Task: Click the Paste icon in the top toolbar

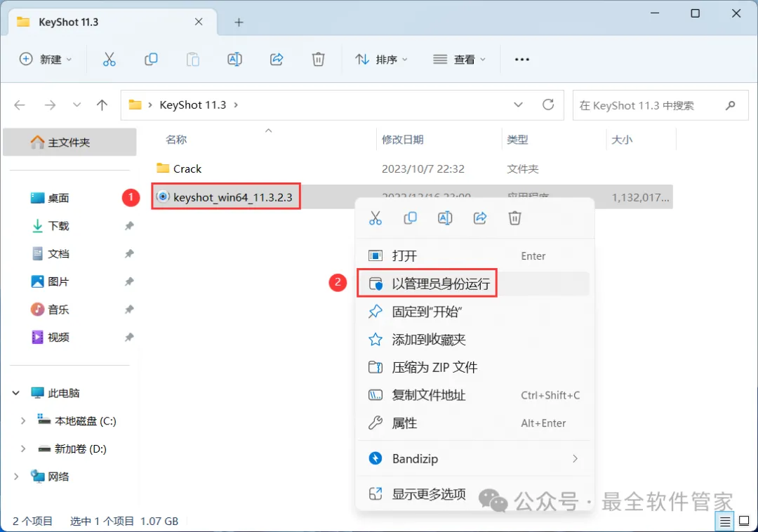Action: [193, 60]
